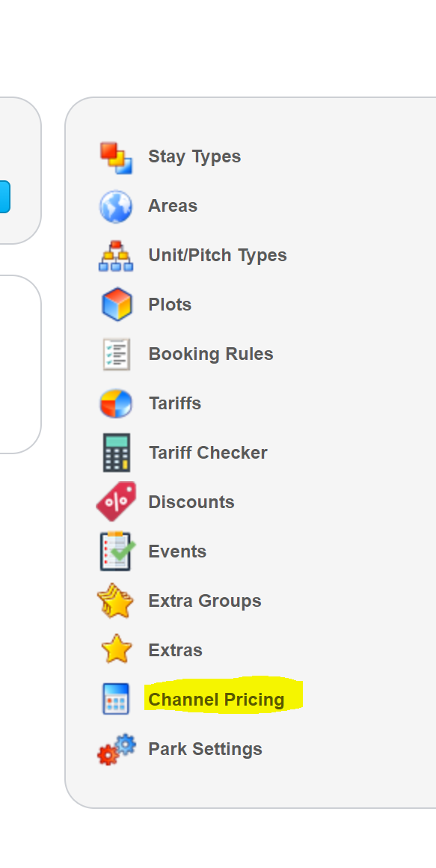Click the Areas globe icon
436x868 pixels.
pos(116,207)
